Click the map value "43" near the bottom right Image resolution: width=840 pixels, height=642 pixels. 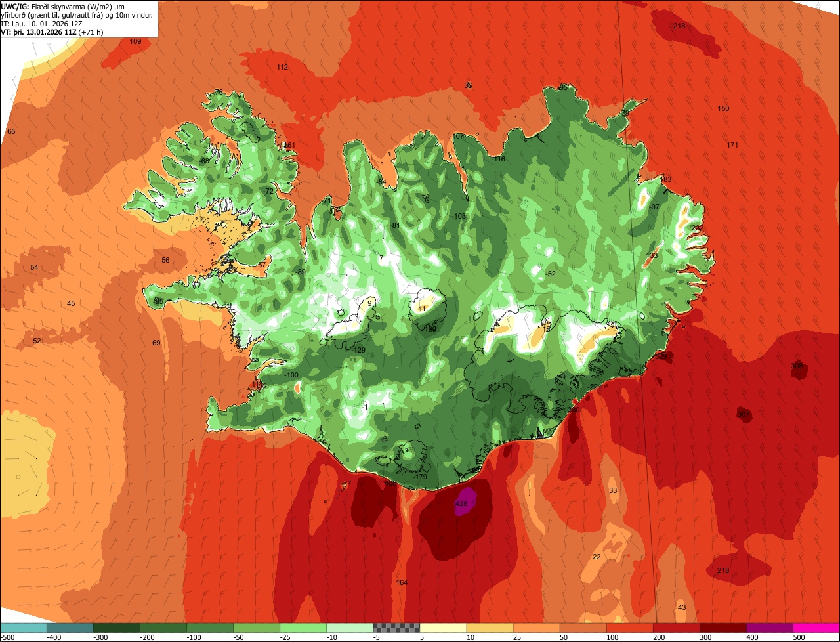coord(682,607)
